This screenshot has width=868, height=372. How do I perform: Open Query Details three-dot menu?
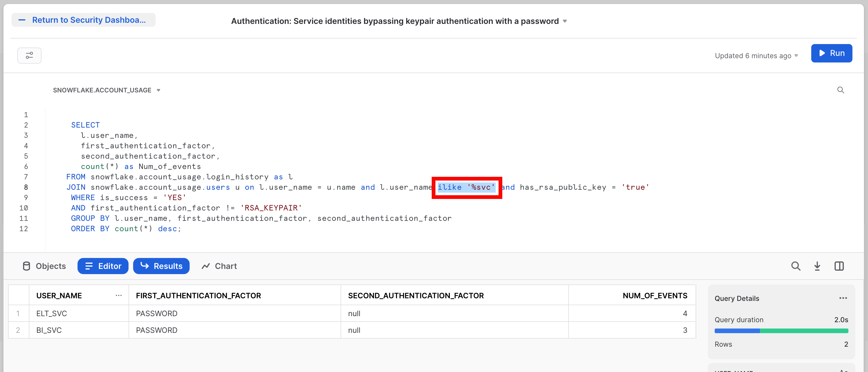point(843,298)
